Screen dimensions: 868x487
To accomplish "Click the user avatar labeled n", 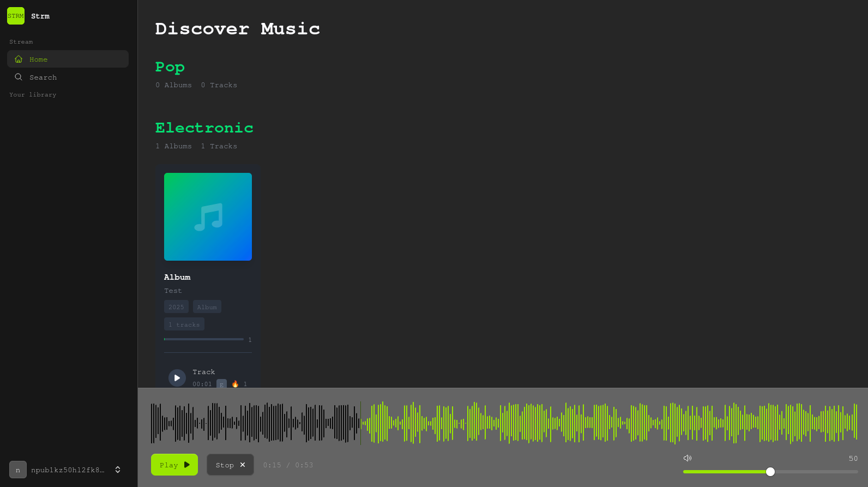I will [x=18, y=470].
